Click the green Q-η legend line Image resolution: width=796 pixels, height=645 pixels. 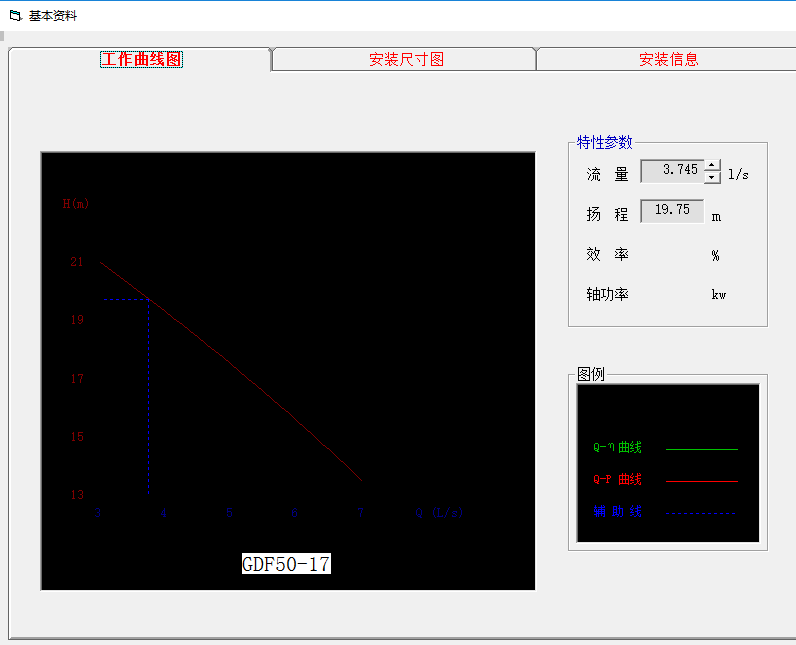coord(702,449)
